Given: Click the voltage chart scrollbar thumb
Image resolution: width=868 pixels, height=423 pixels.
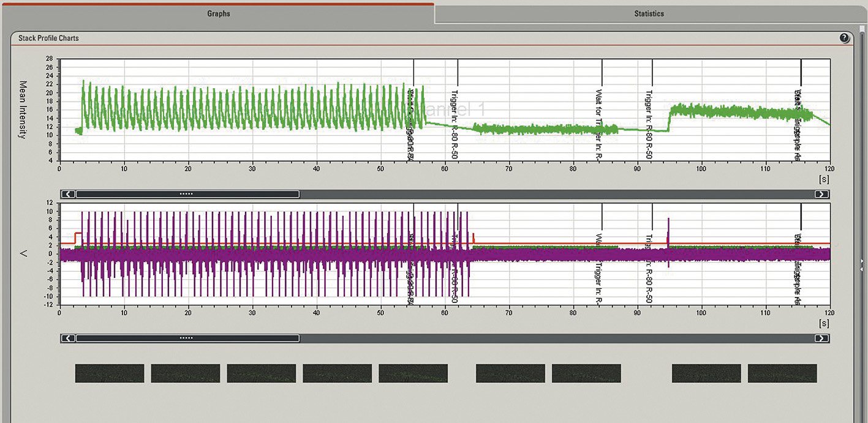Looking at the screenshot, I should [187, 338].
